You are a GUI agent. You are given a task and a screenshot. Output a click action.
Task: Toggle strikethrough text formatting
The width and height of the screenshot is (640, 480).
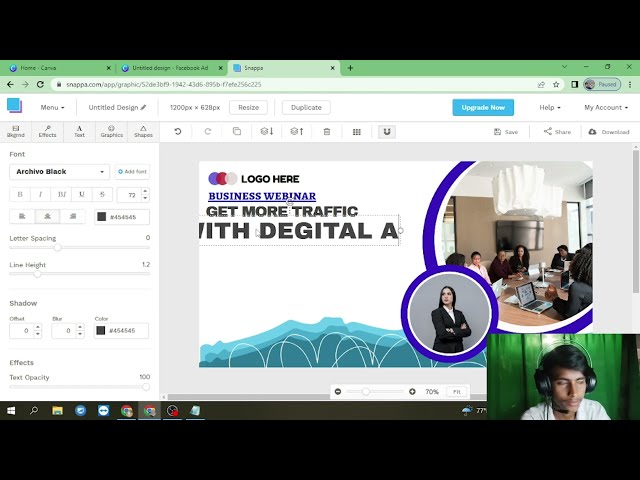(102, 195)
